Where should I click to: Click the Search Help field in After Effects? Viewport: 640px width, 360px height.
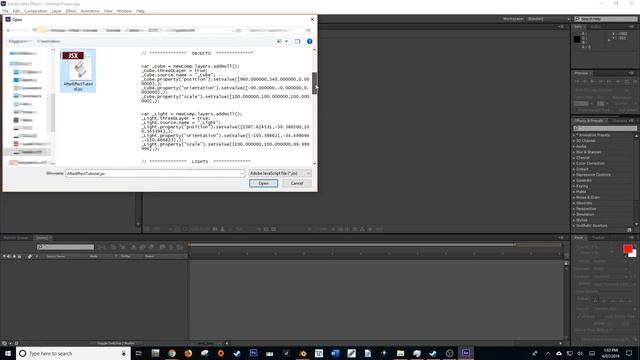605,19
